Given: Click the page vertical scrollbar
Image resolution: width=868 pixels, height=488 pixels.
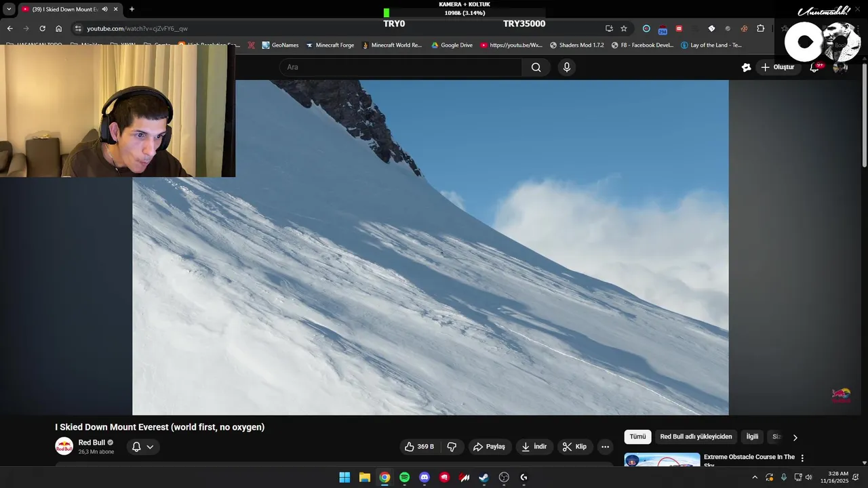Looking at the screenshot, I should pos(865,115).
